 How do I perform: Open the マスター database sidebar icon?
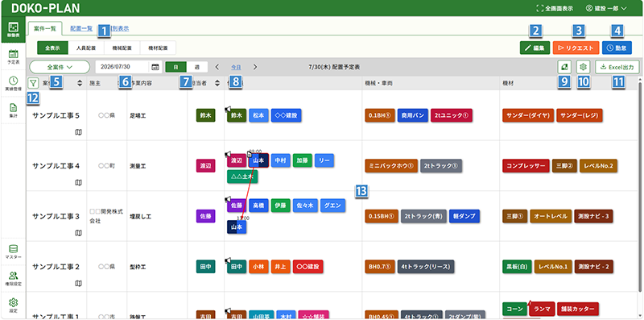pos(13,251)
